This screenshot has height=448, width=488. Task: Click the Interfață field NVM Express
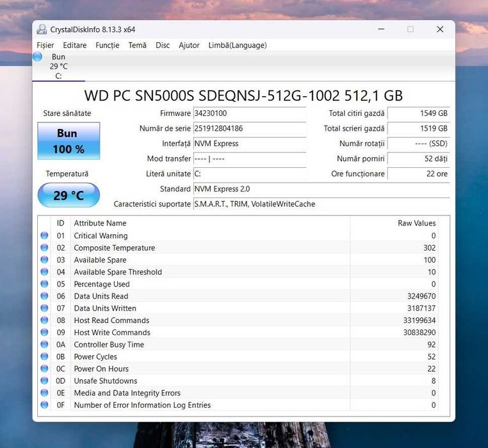250,144
